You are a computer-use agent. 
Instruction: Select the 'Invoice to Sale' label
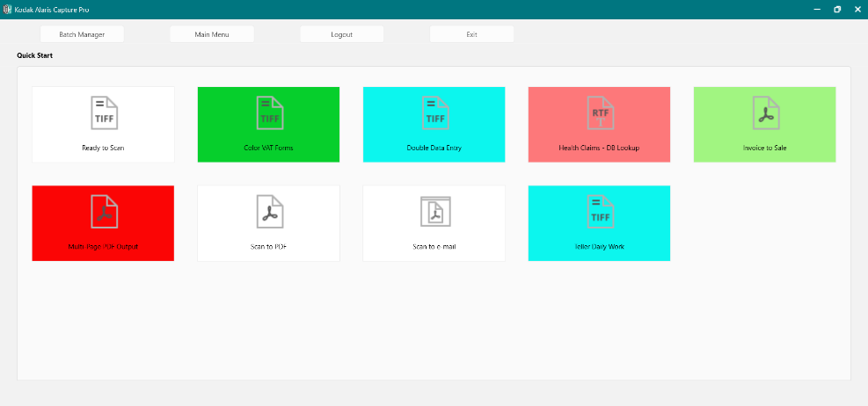coord(764,149)
